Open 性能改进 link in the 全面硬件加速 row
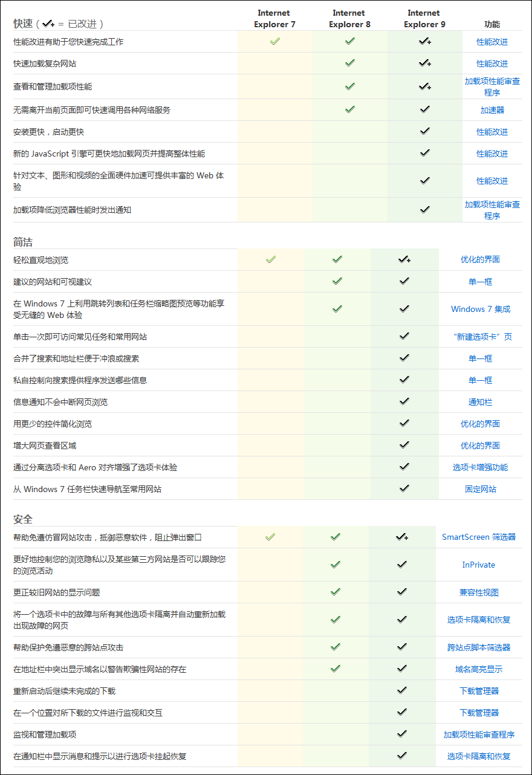This screenshot has width=532, height=775. click(x=492, y=181)
